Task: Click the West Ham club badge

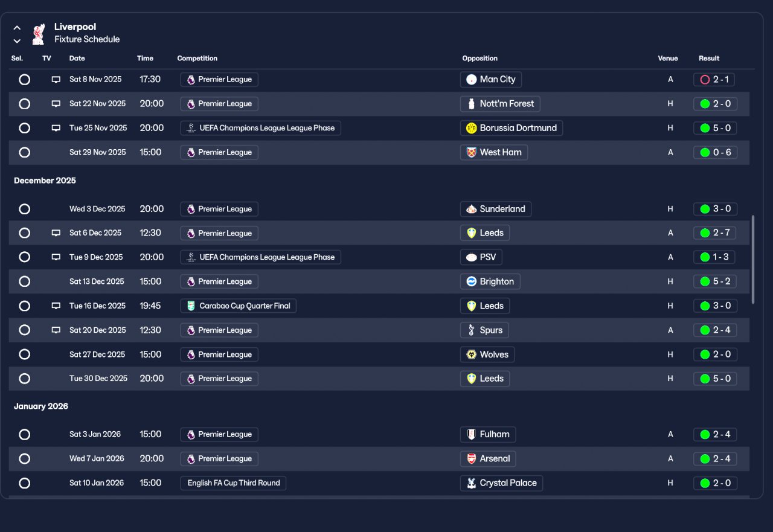Action: pos(472,153)
